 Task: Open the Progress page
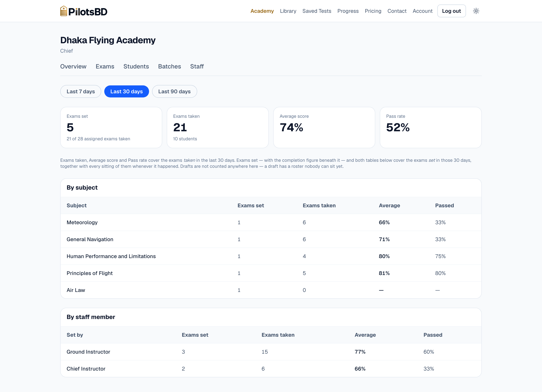tap(348, 11)
